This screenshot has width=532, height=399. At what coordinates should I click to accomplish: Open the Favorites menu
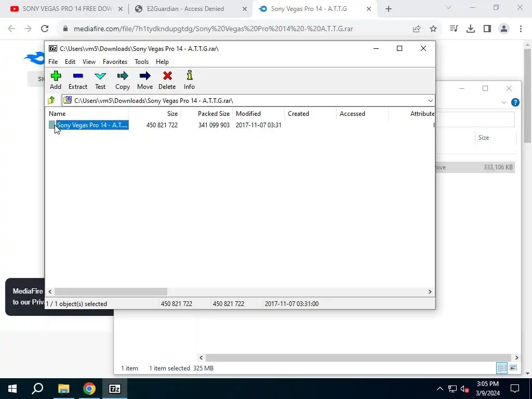coord(115,62)
